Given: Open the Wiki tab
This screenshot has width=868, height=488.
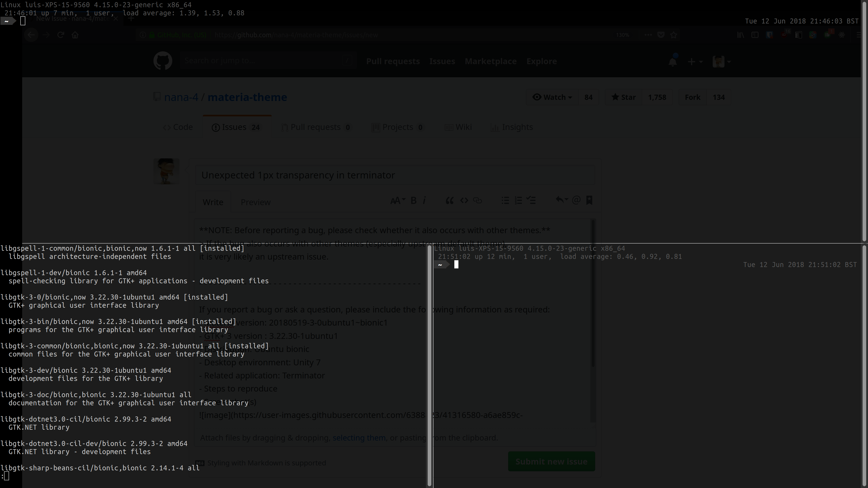Looking at the screenshot, I should [x=458, y=127].
